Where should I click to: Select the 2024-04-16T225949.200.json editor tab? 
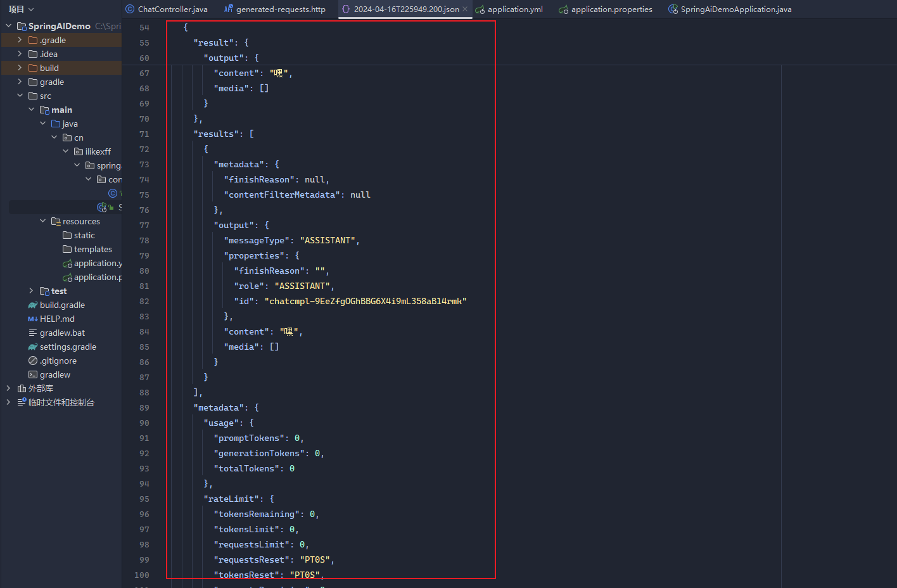pyautogui.click(x=405, y=10)
